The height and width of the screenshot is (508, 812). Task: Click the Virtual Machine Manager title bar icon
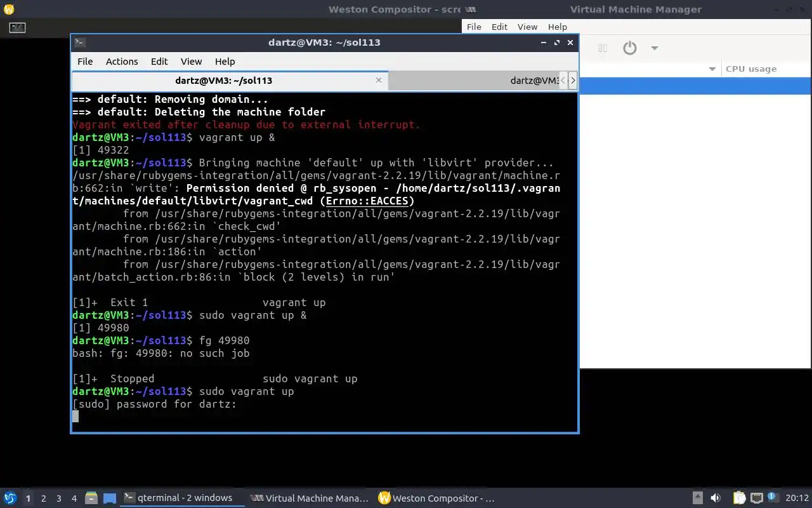coord(471,10)
